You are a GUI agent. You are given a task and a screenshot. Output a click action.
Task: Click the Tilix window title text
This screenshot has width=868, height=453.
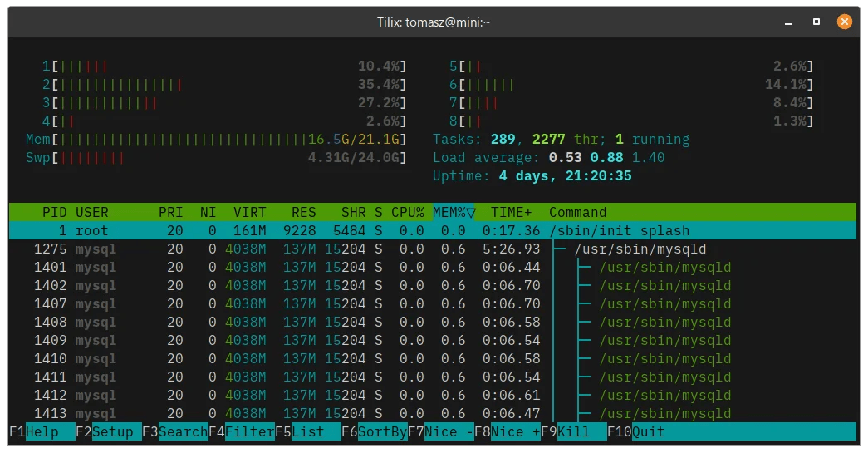(x=434, y=22)
